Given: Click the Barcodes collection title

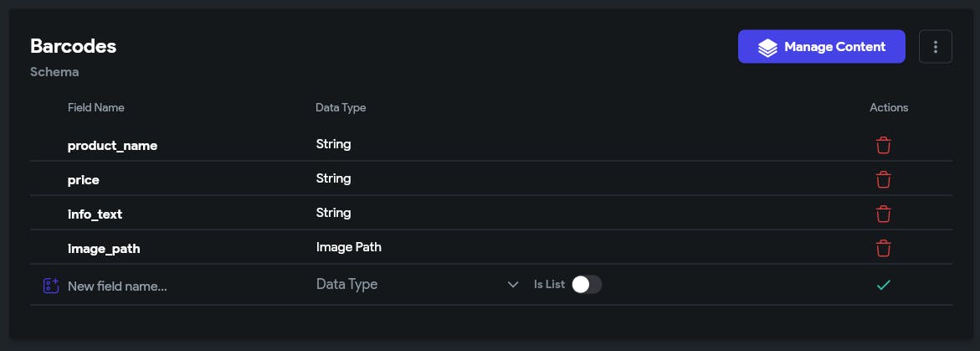Looking at the screenshot, I should click(x=73, y=46).
